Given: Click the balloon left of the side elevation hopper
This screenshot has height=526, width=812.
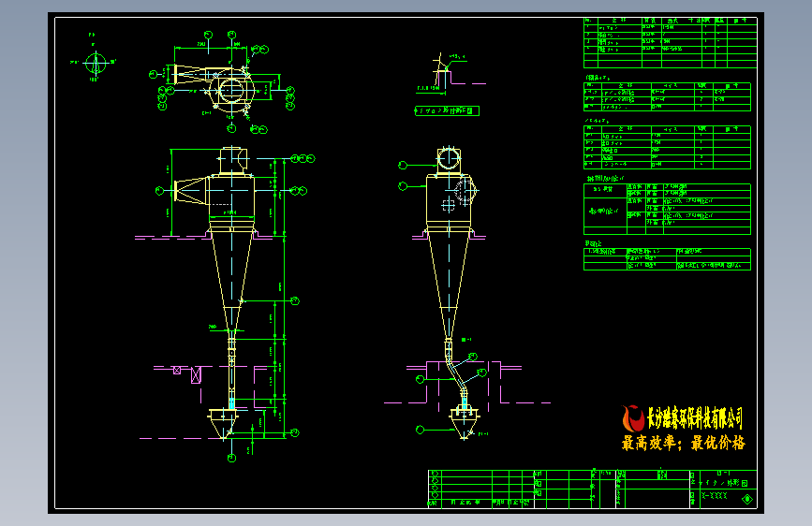Looking at the screenshot, I should point(420,430).
